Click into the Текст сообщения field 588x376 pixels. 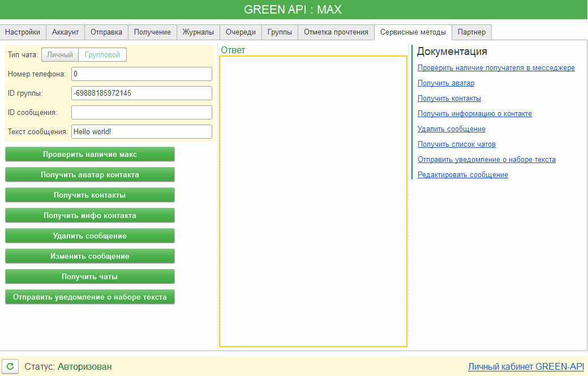tap(141, 132)
